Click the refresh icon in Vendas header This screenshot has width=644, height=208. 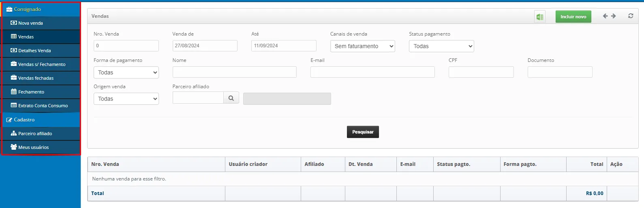[x=630, y=16]
